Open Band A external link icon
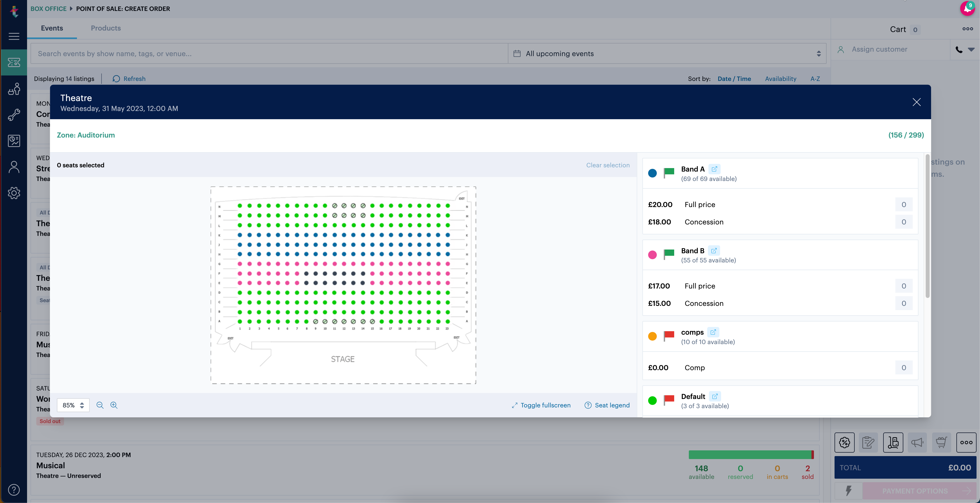 click(x=714, y=169)
